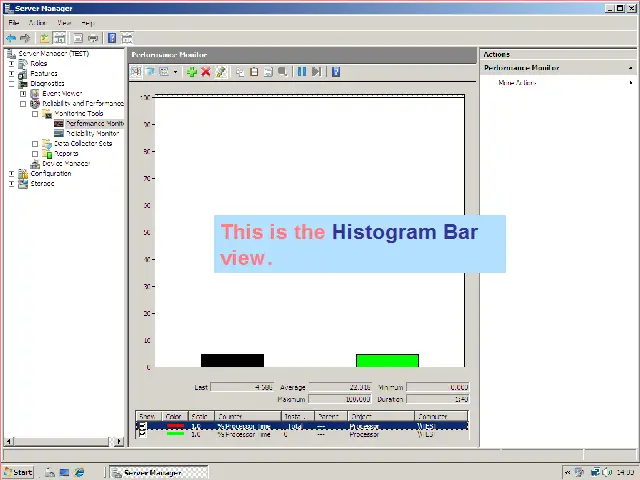
Task: Expand the Roles tree node
Action: (11, 63)
